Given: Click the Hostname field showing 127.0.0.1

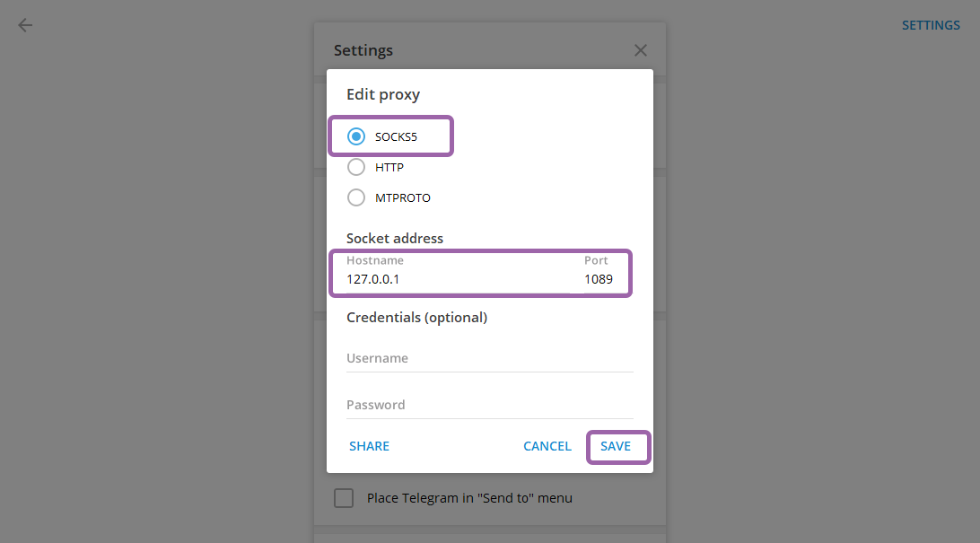Looking at the screenshot, I should click(449, 279).
